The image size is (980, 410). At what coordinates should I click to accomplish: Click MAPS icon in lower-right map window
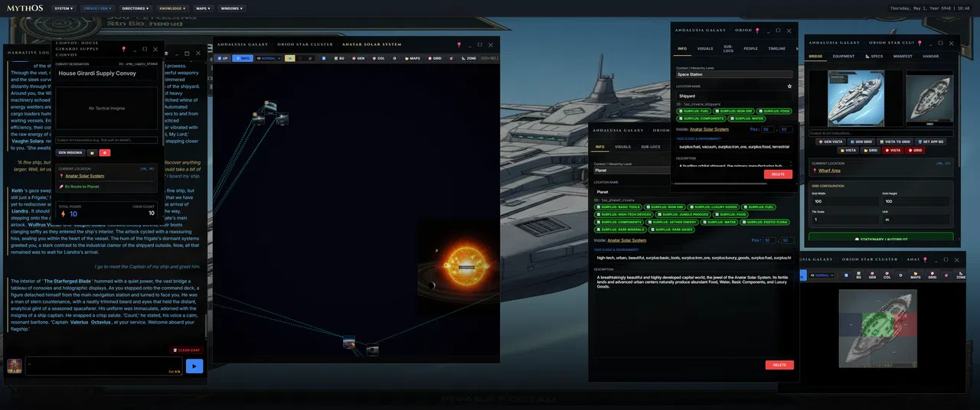point(915,276)
